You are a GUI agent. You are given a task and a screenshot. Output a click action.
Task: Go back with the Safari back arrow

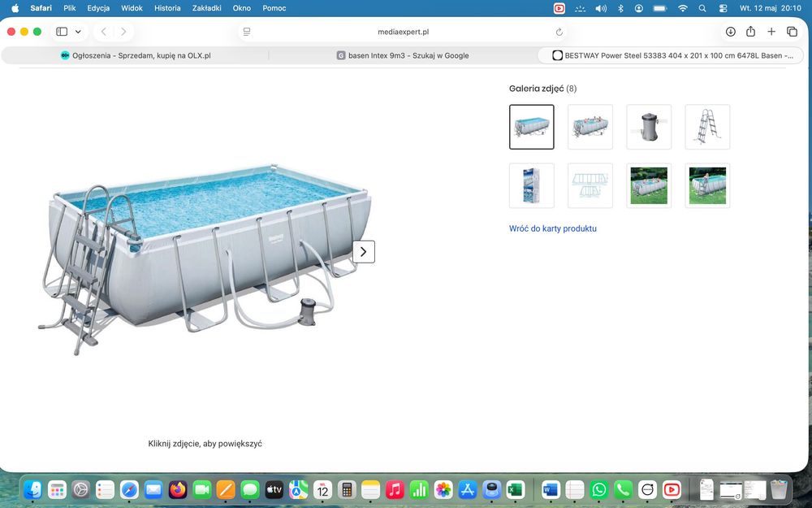pyautogui.click(x=104, y=32)
